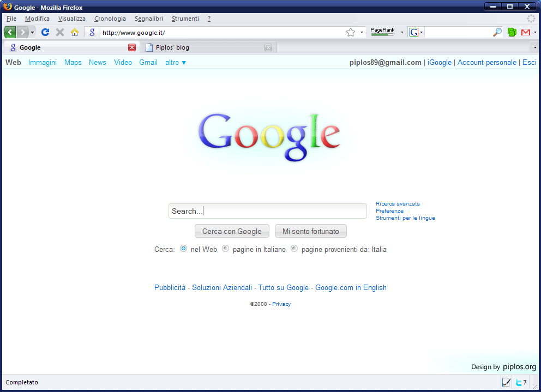This screenshot has height=392, width=541.
Task: Bookmark this page with the star icon
Action: [351, 32]
